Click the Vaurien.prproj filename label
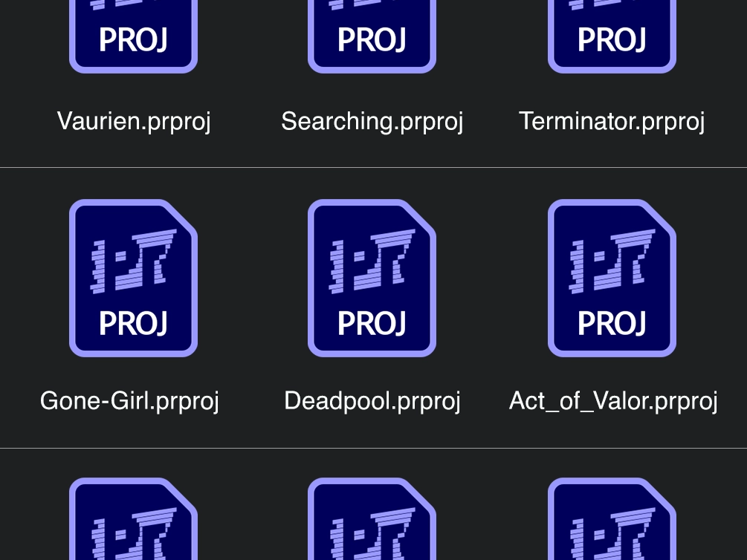Image resolution: width=747 pixels, height=560 pixels. (x=134, y=120)
